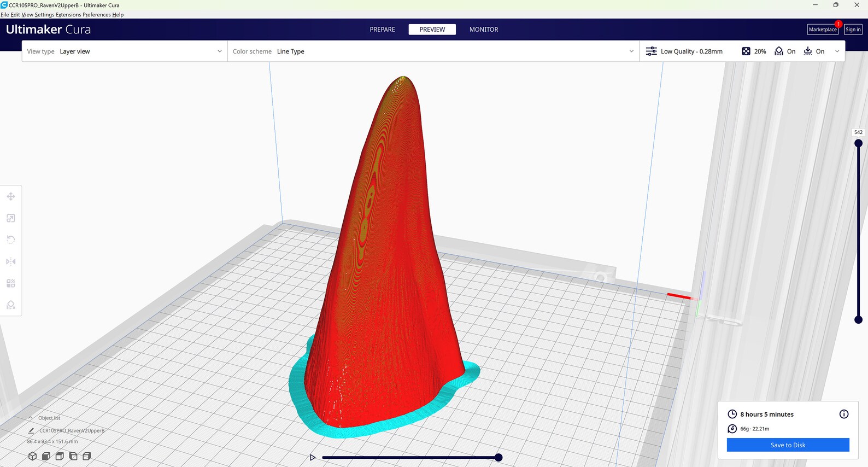
Task: Select the Mirror tool icon
Action: (11, 261)
